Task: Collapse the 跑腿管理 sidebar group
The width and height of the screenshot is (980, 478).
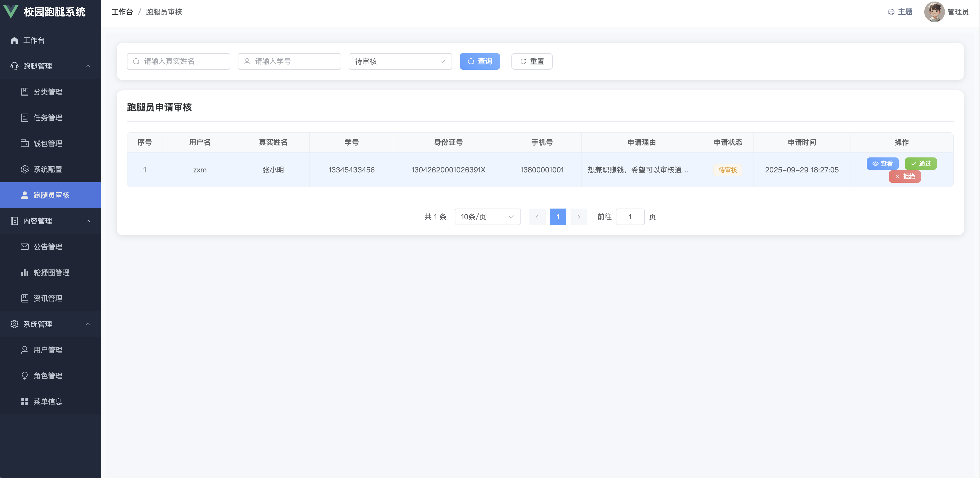Action: point(88,66)
